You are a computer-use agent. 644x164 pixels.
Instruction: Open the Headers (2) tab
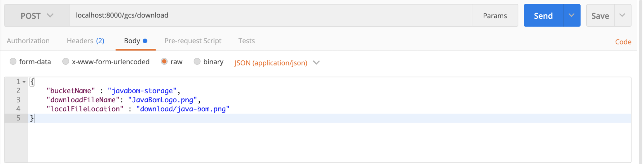click(x=86, y=41)
